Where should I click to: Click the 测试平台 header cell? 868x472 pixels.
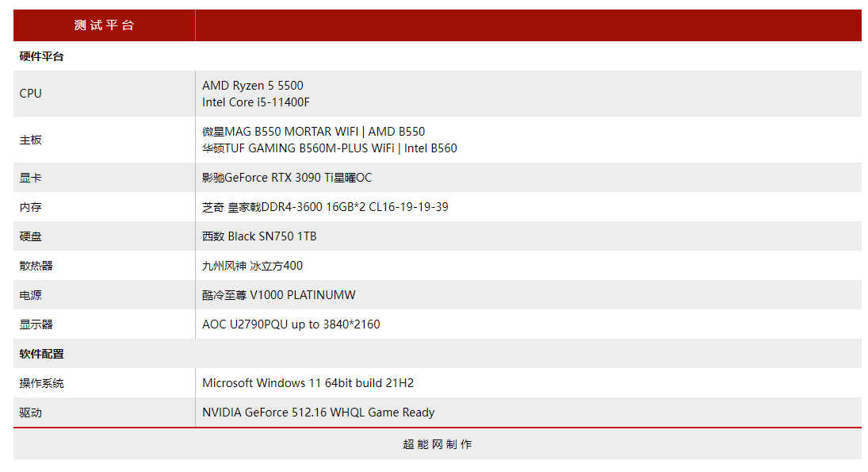(x=104, y=25)
